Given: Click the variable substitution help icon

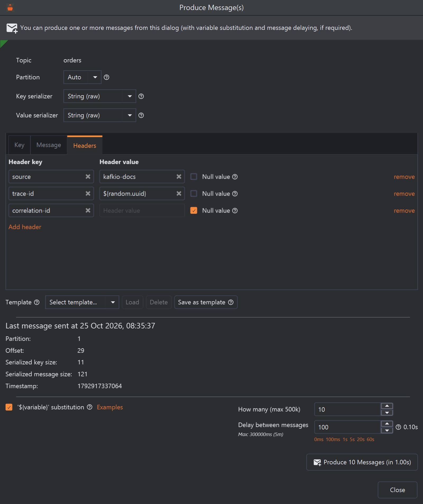Looking at the screenshot, I should click(90, 407).
